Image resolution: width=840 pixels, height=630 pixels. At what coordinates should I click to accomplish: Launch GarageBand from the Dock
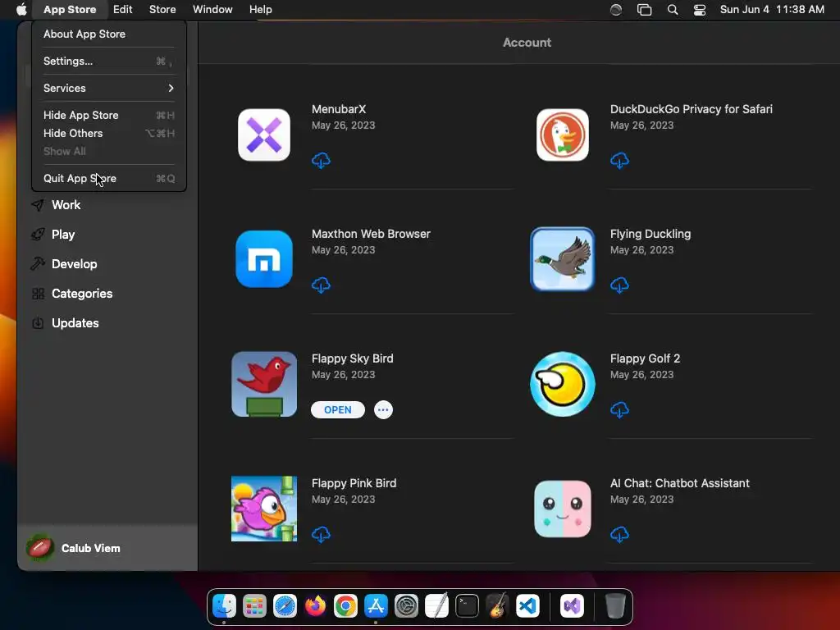click(498, 606)
